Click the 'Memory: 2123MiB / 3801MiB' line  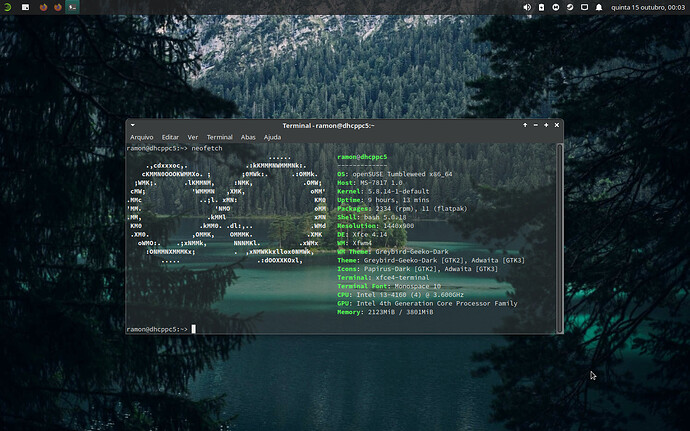point(385,312)
